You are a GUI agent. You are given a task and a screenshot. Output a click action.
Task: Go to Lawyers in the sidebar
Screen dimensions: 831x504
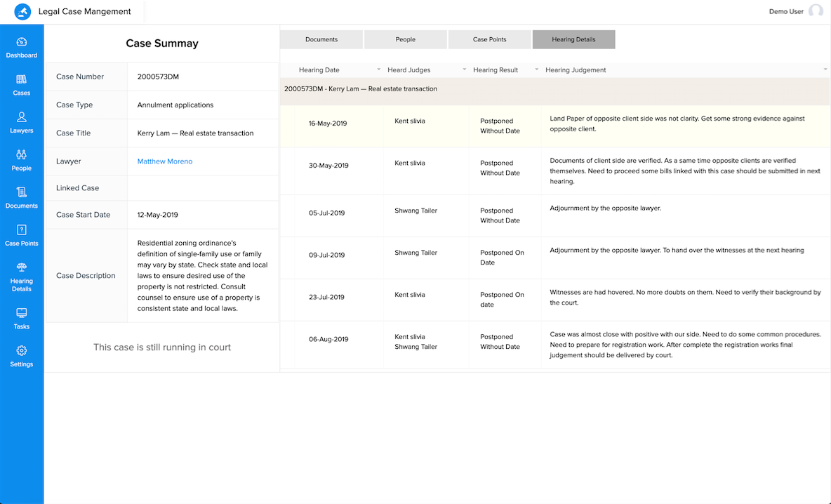point(21,122)
